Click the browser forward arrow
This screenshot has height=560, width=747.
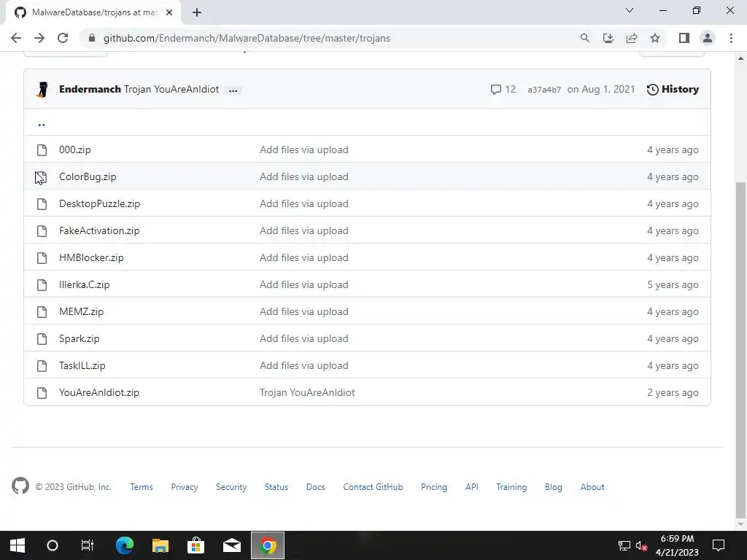pos(39,38)
